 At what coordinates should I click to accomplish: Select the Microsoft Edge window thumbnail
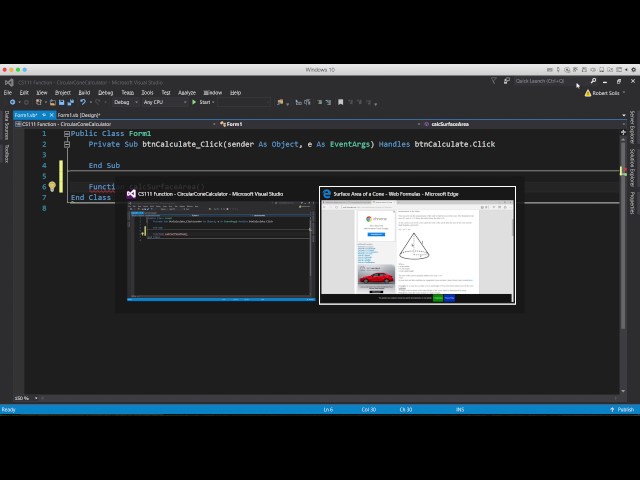tap(417, 245)
